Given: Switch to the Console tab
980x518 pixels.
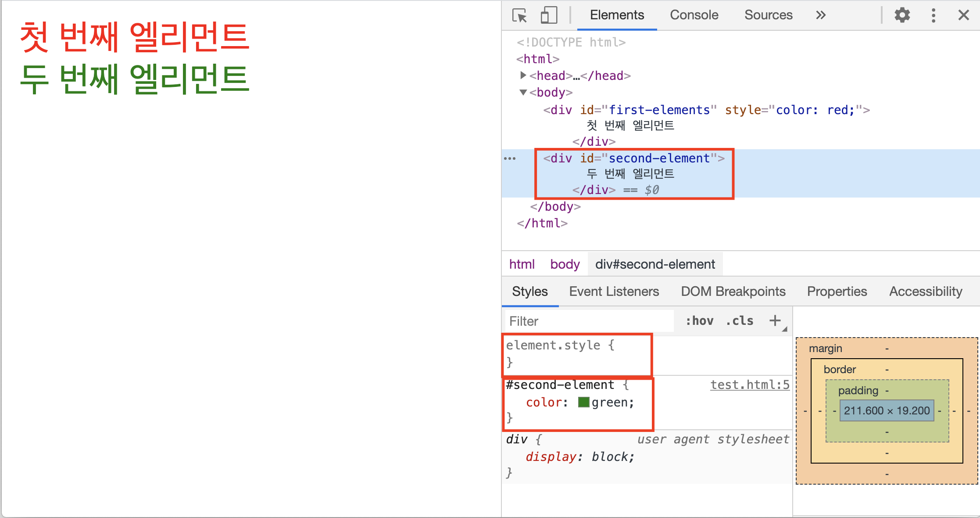Looking at the screenshot, I should point(694,15).
